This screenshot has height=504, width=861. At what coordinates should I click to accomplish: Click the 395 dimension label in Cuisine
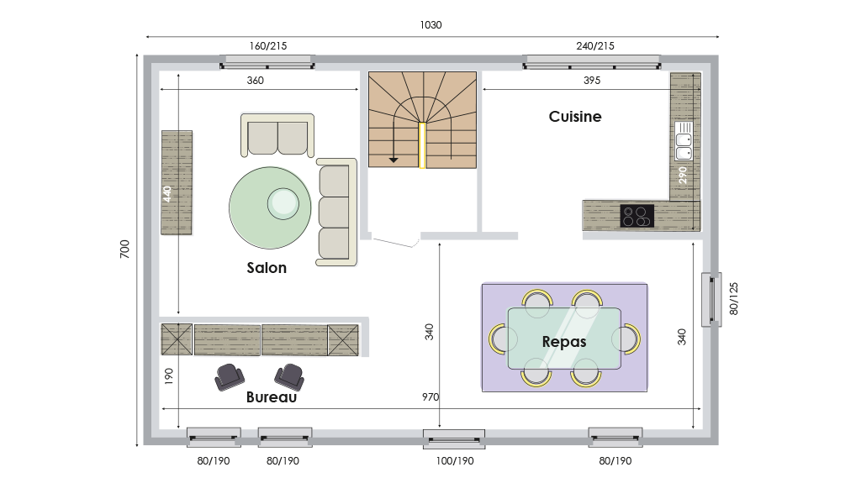[592, 81]
